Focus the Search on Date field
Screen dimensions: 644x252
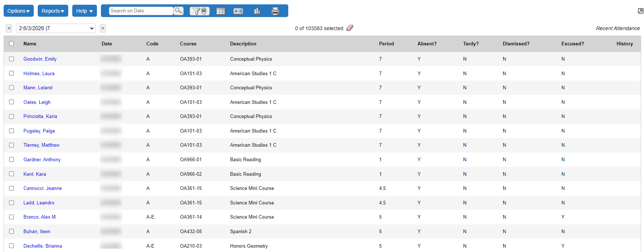pos(141,11)
